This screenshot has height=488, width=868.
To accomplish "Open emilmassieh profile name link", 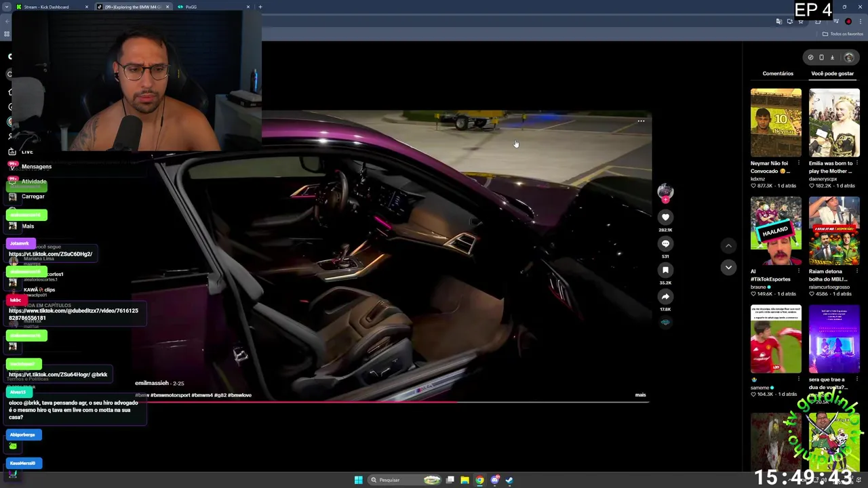I will tap(151, 383).
